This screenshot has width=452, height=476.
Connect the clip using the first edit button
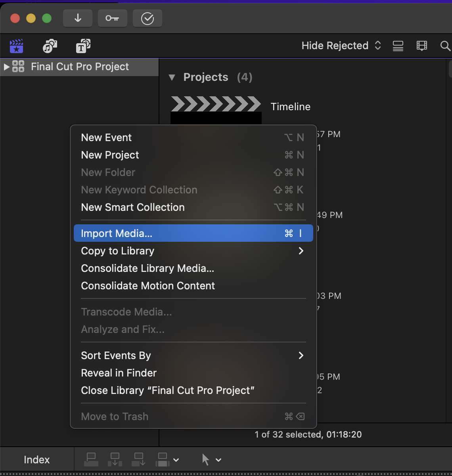click(x=91, y=460)
